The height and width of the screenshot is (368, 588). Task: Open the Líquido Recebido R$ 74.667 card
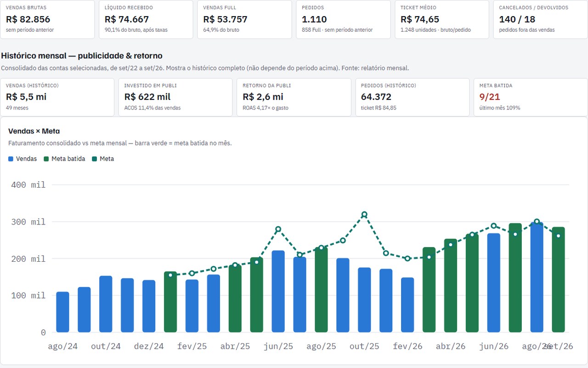coord(146,19)
